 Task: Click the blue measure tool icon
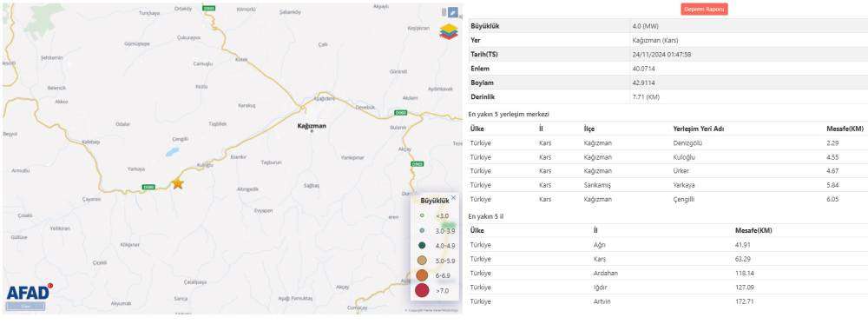pyautogui.click(x=453, y=12)
